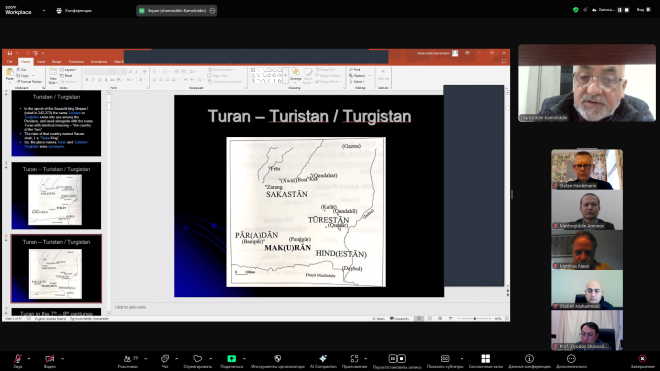Click the green encryption shield icon
Screen dimensions: 660x371
(x=576, y=10)
